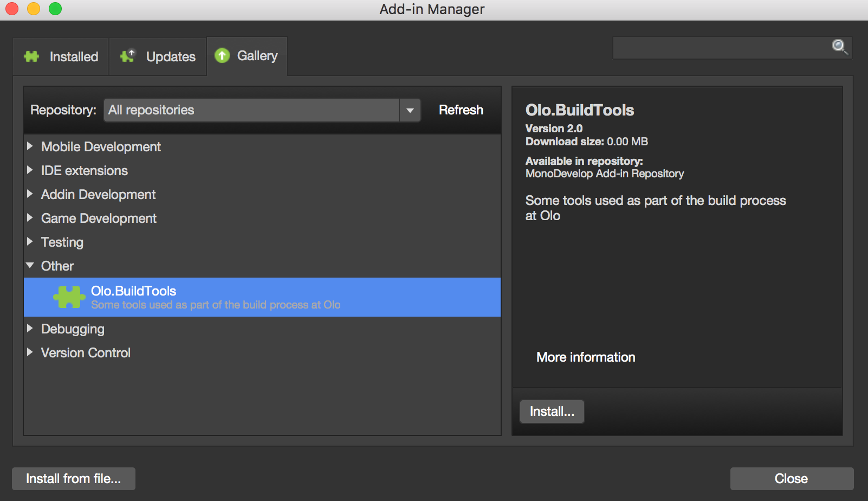Click Install from file... button

coord(74,479)
